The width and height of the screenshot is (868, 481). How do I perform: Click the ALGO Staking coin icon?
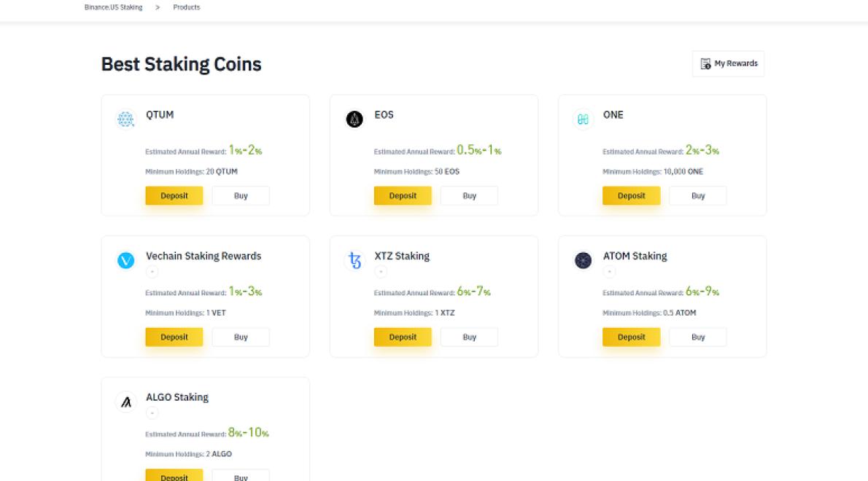pos(125,402)
